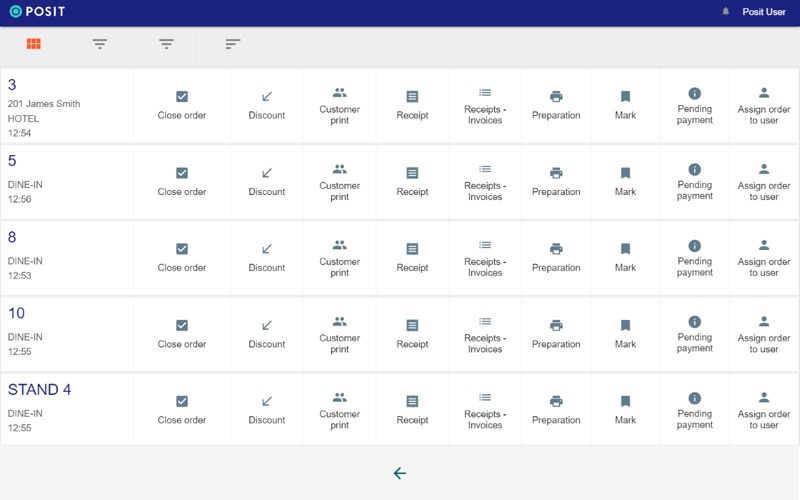Image resolution: width=800 pixels, height=500 pixels.
Task: Click the left-aligned sort icon
Action: pos(233,44)
